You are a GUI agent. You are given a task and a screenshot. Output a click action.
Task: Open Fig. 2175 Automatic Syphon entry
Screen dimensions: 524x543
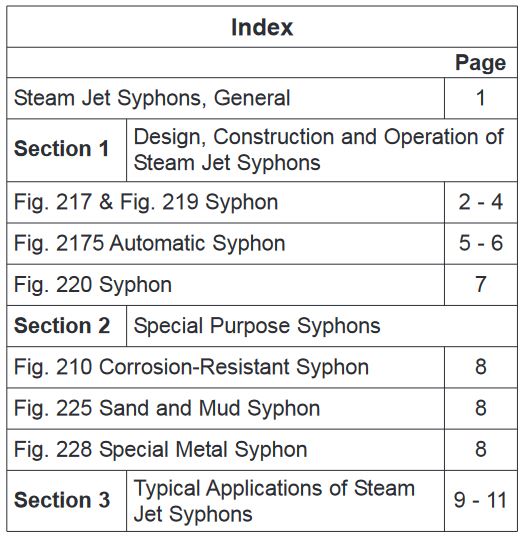(150, 243)
